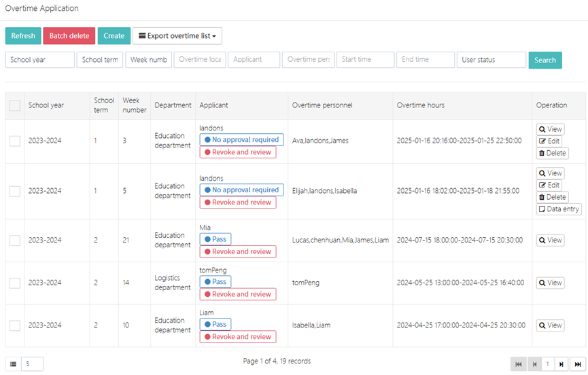This screenshot has width=588, height=375.
Task: Delete the week 3 overtime application
Action: point(552,153)
